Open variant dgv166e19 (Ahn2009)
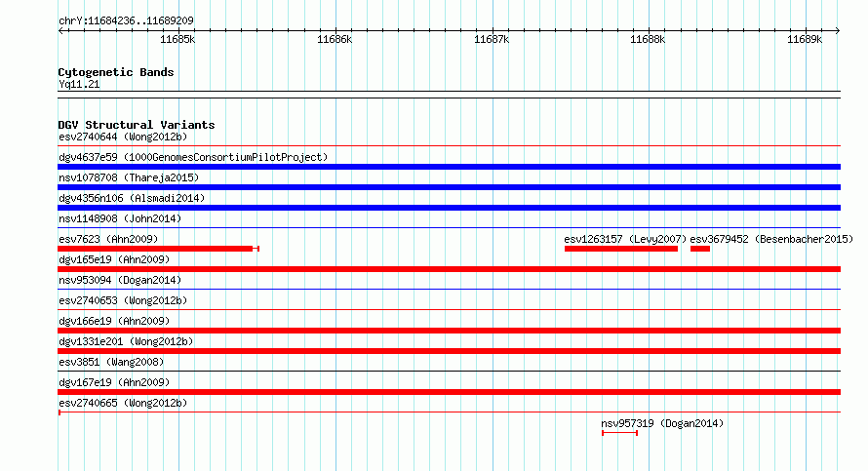The width and height of the screenshot is (868, 471). tap(114, 321)
